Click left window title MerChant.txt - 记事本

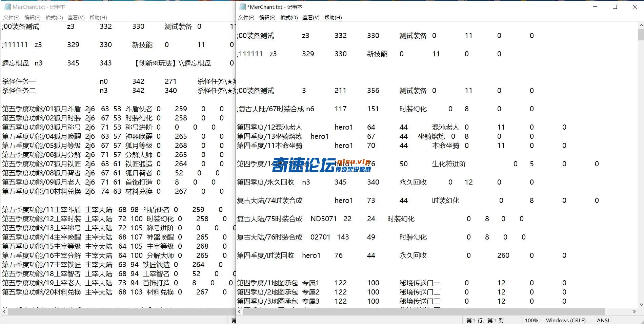coord(39,7)
